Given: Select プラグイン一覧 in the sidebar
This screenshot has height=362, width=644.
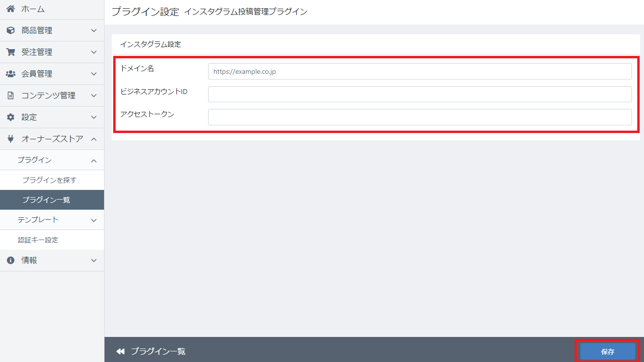Looking at the screenshot, I should (x=52, y=200).
